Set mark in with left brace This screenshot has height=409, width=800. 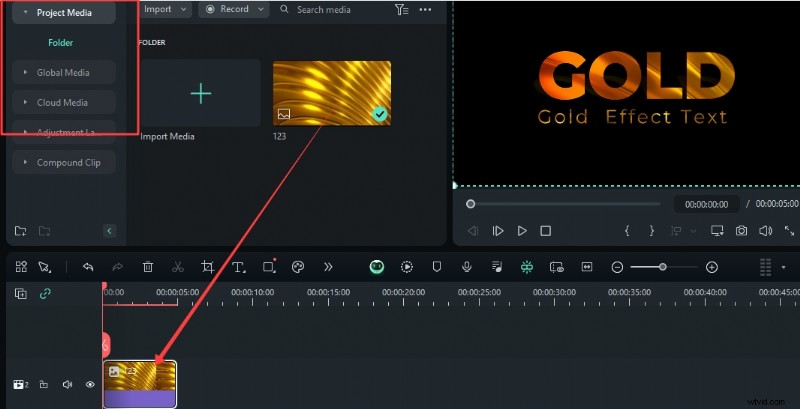[627, 231]
